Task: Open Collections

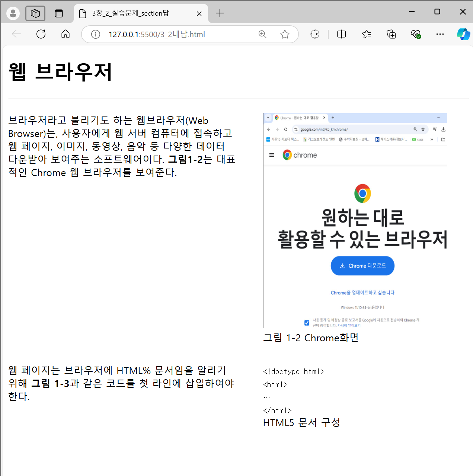Action: point(391,34)
